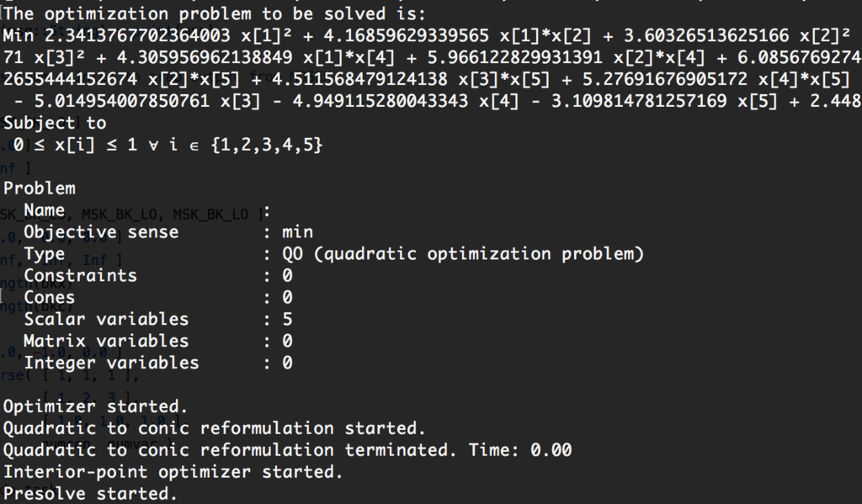862x504 pixels.
Task: Click the 'Objective sense' label
Action: pyautogui.click(x=101, y=232)
